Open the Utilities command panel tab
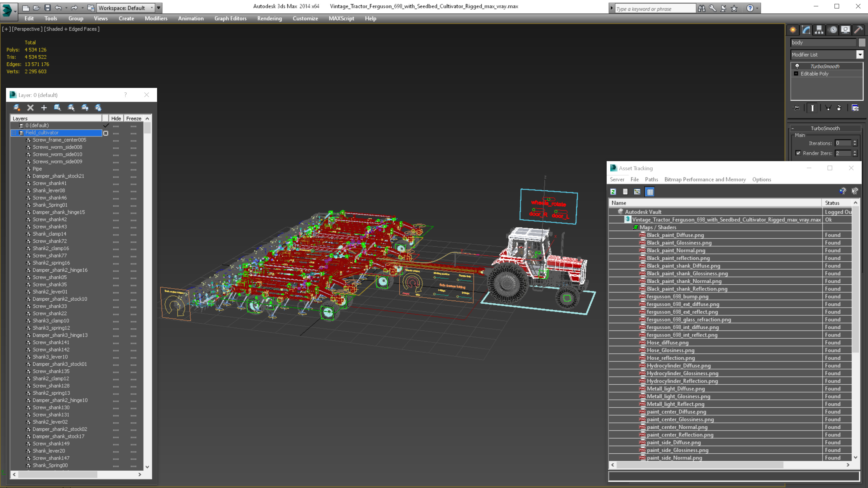868x488 pixels. click(x=859, y=30)
